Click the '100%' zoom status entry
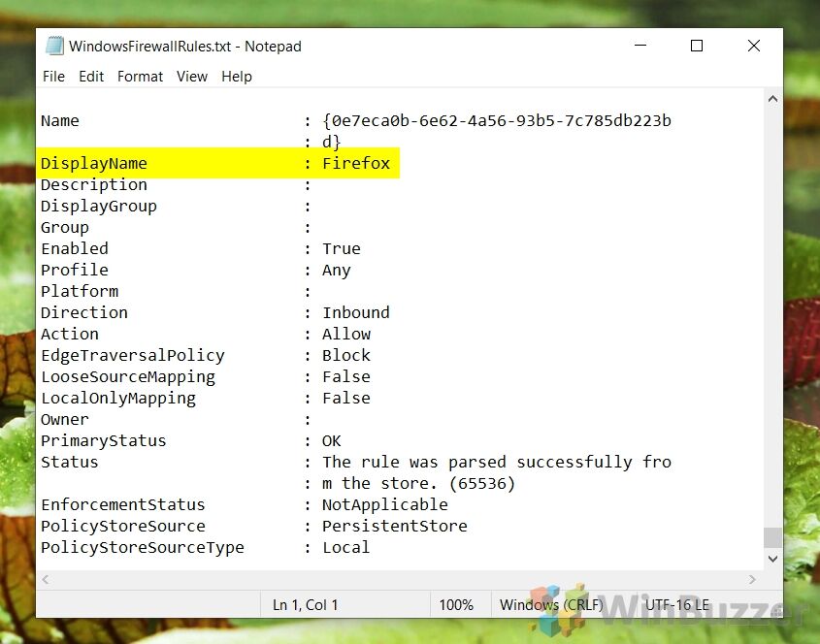This screenshot has height=644, width=820. pos(456,605)
